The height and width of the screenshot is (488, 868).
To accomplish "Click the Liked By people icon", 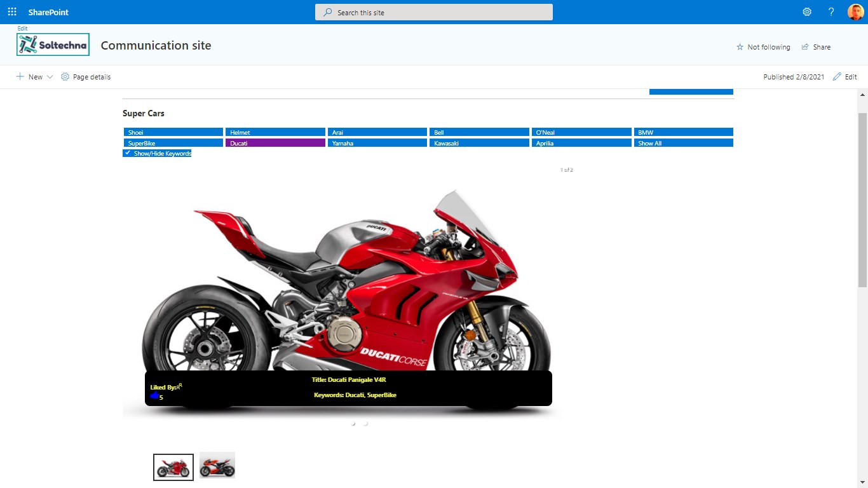I will [180, 386].
